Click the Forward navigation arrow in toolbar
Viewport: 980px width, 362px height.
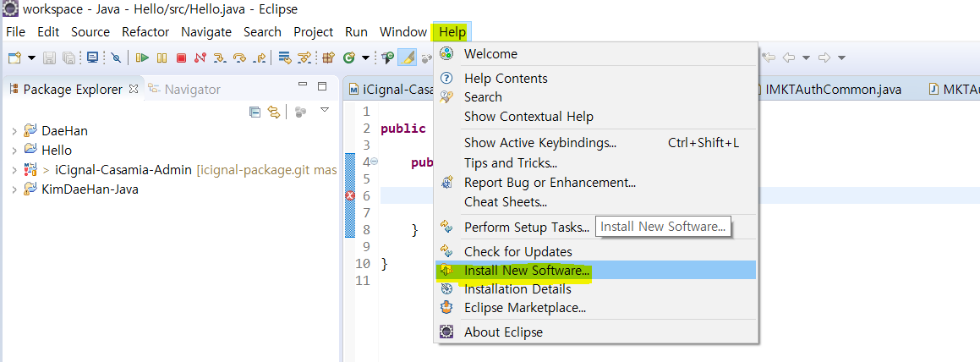point(824,58)
